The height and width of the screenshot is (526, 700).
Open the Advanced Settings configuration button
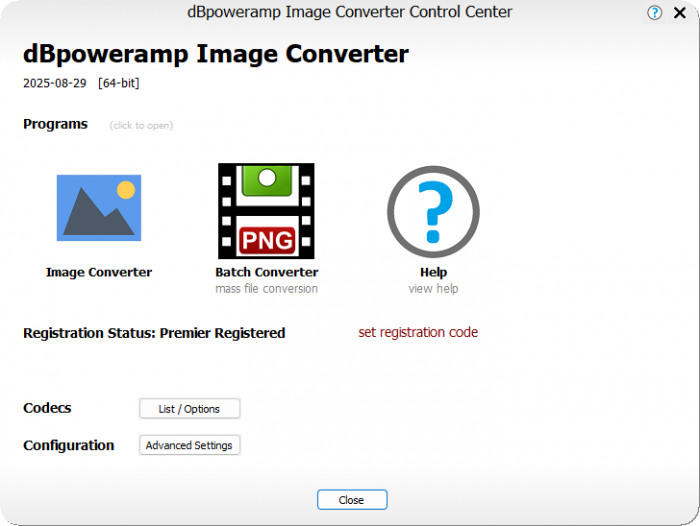coord(189,445)
